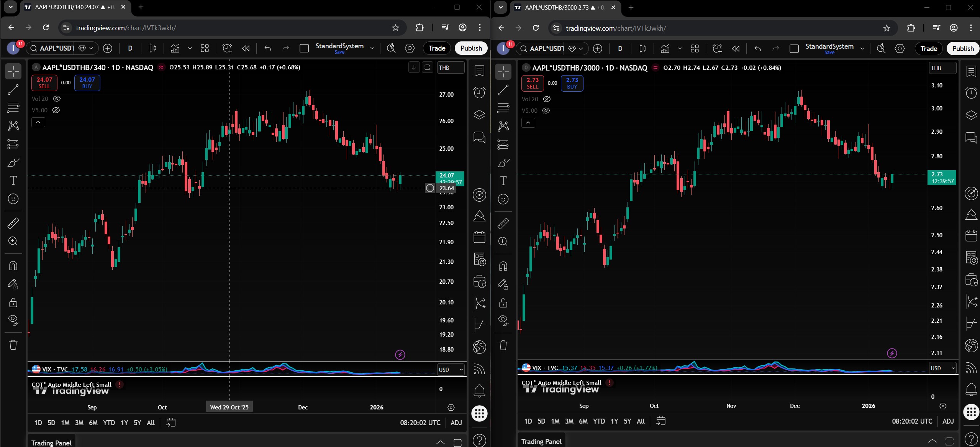Image resolution: width=980 pixels, height=447 pixels.
Task: Select the 6M range in left chart
Action: [x=93, y=422]
